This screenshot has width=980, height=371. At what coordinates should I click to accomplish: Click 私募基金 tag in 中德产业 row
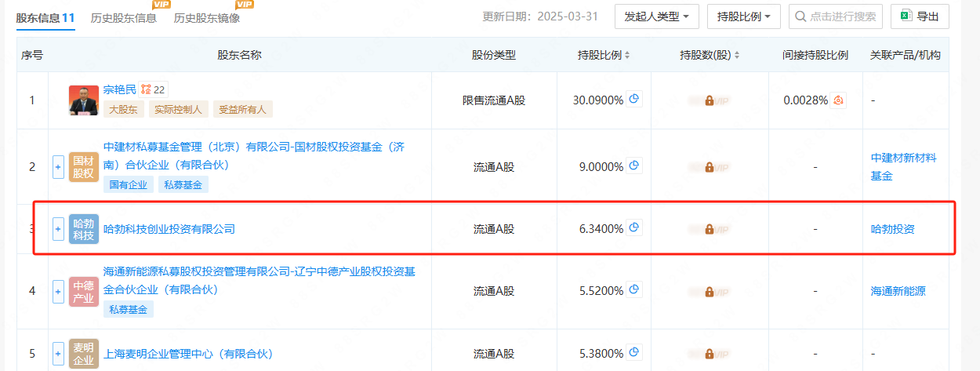pyautogui.click(x=129, y=309)
